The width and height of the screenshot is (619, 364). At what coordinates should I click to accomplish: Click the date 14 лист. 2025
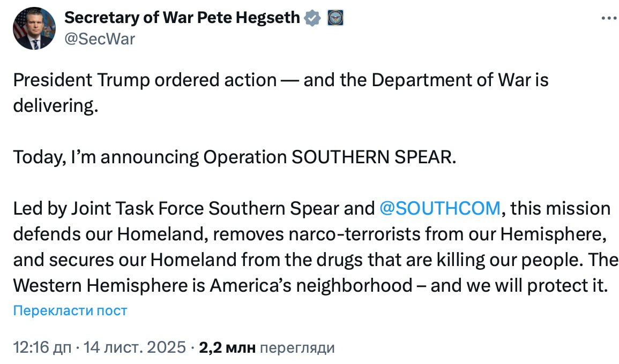134,348
